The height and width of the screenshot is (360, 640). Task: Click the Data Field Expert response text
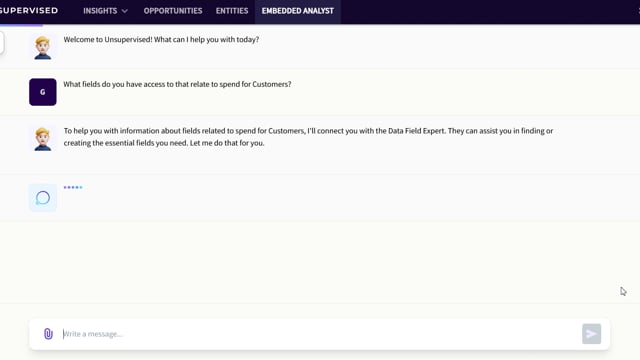click(x=308, y=137)
